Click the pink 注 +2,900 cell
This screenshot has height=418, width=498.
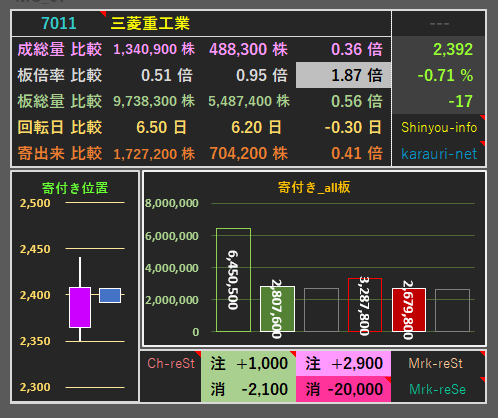(x=344, y=363)
